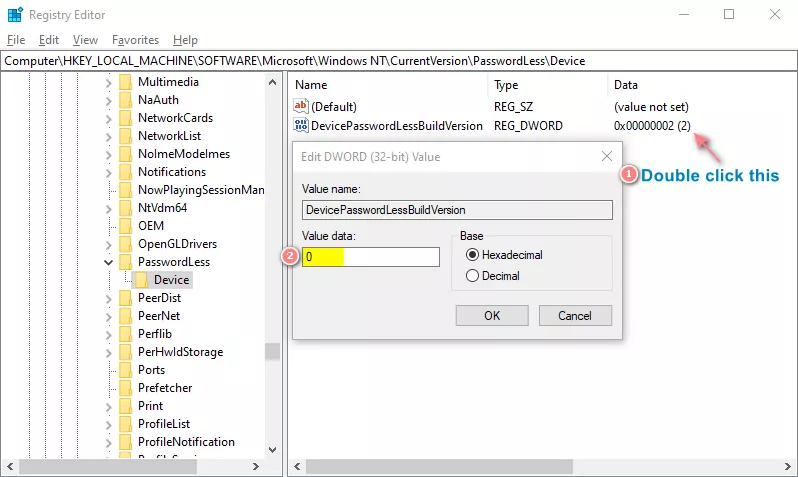Open the Help menu
The image size is (798, 477).
point(185,40)
